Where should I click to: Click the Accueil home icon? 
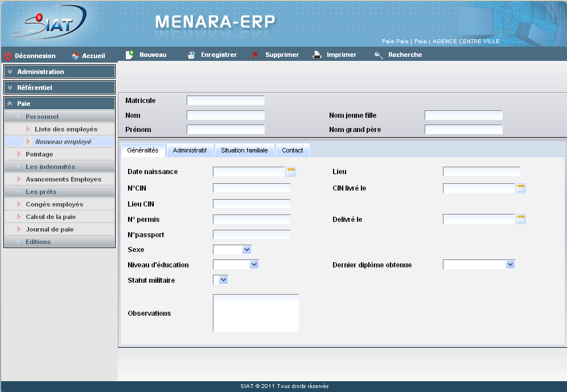click(75, 56)
